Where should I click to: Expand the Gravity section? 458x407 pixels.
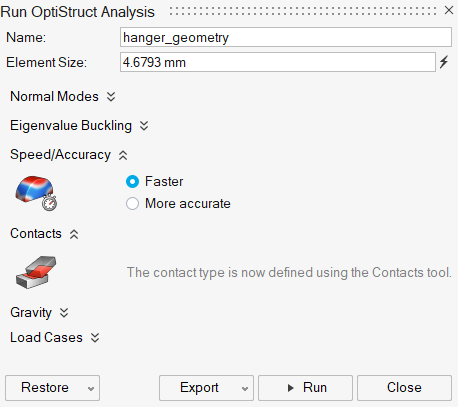pyautogui.click(x=64, y=313)
